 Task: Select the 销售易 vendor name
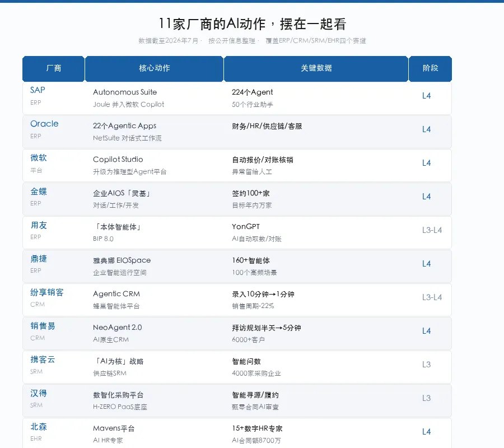click(x=43, y=326)
